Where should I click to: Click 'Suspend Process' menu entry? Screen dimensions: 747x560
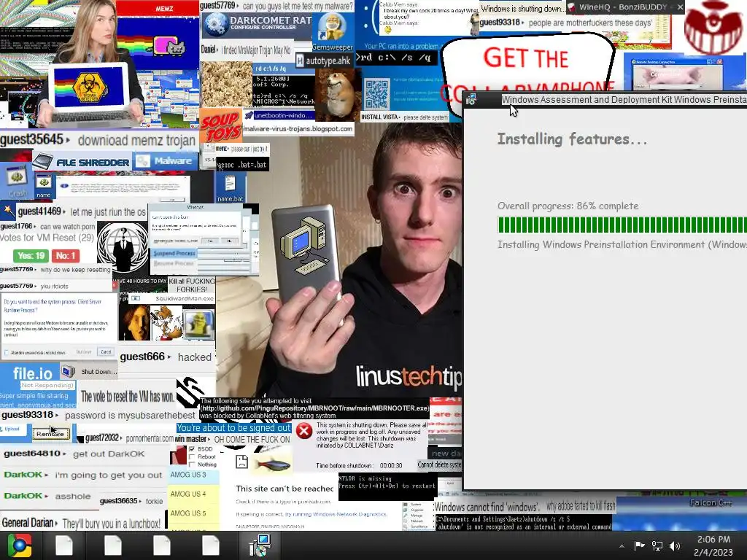coord(174,253)
